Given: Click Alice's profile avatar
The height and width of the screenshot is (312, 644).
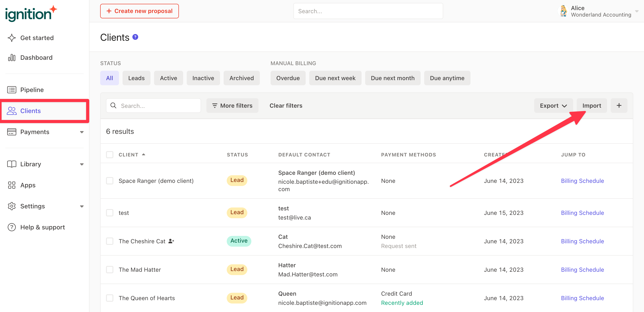Looking at the screenshot, I should tap(563, 11).
